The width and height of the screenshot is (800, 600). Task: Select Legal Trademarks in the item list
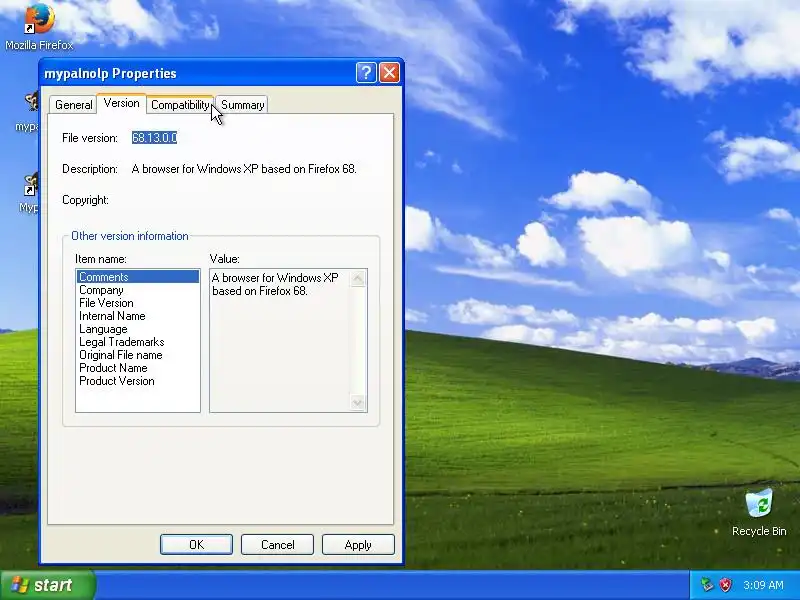(138, 342)
